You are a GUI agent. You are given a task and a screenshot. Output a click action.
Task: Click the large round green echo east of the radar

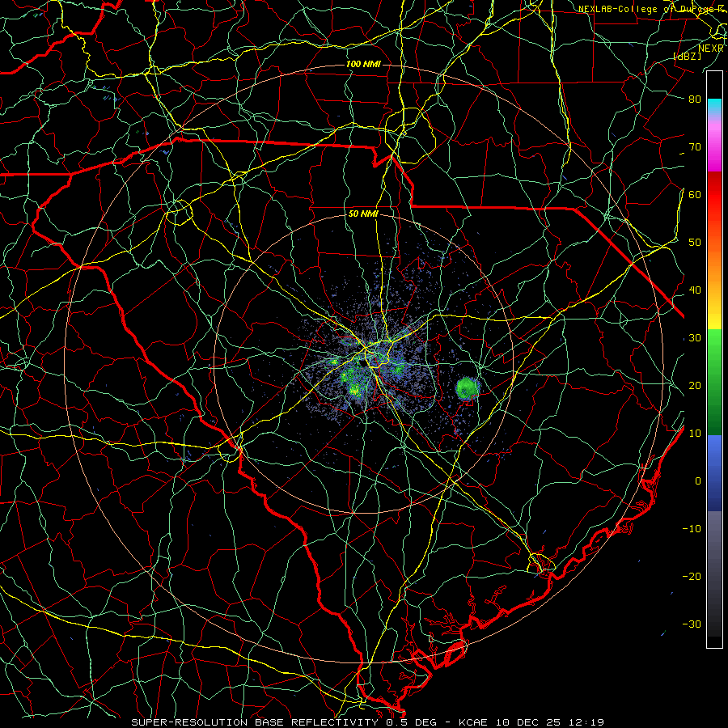tap(467, 388)
